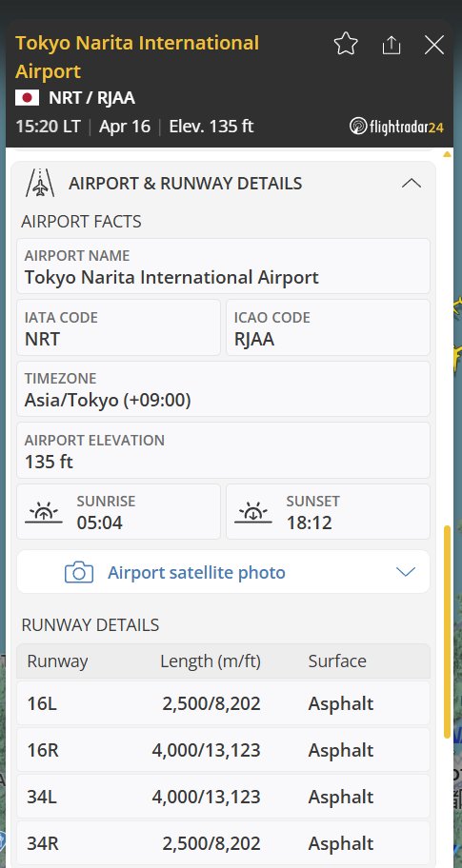Select runway 34L row label
462x868 pixels.
point(42,797)
